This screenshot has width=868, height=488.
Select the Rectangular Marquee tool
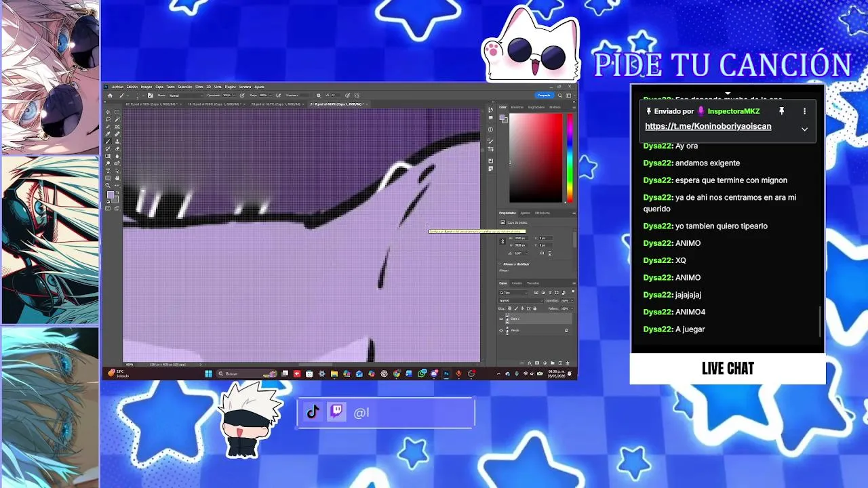coord(117,112)
